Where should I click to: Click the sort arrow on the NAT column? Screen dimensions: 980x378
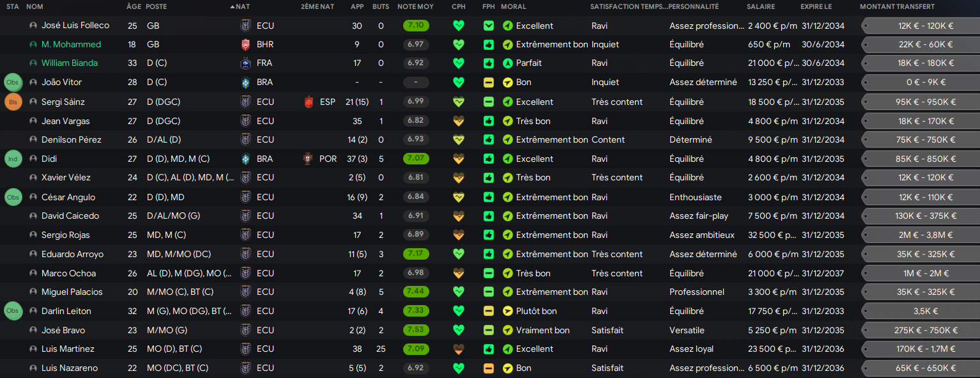tap(232, 6)
